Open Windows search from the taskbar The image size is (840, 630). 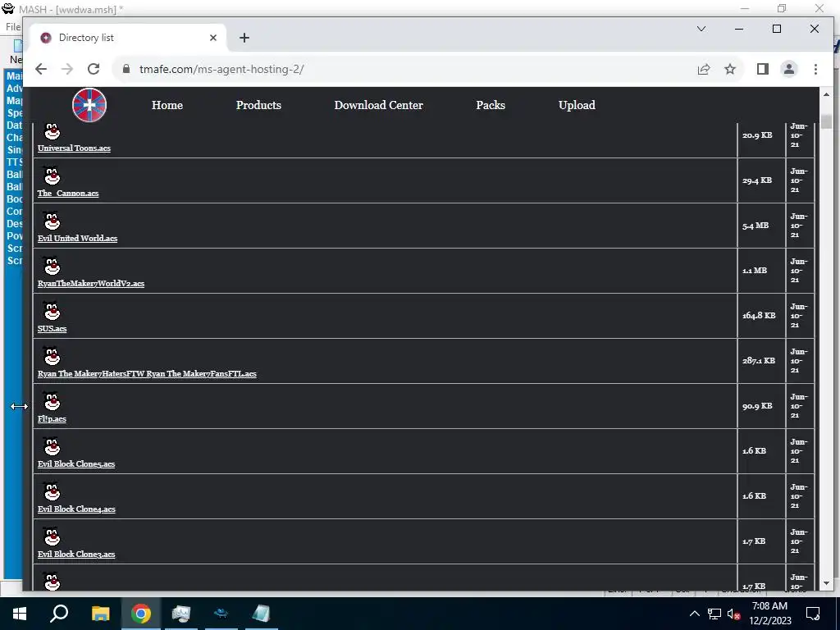click(59, 614)
